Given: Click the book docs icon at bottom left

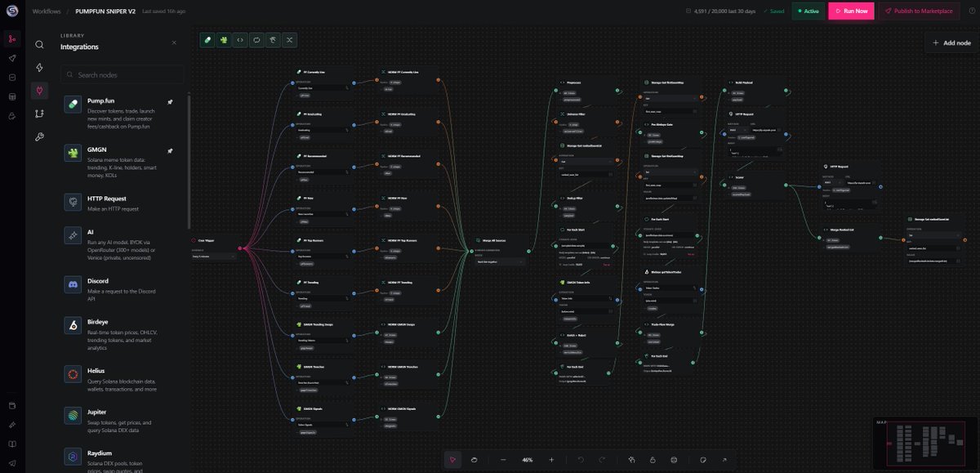Looking at the screenshot, I should pyautogui.click(x=12, y=444).
